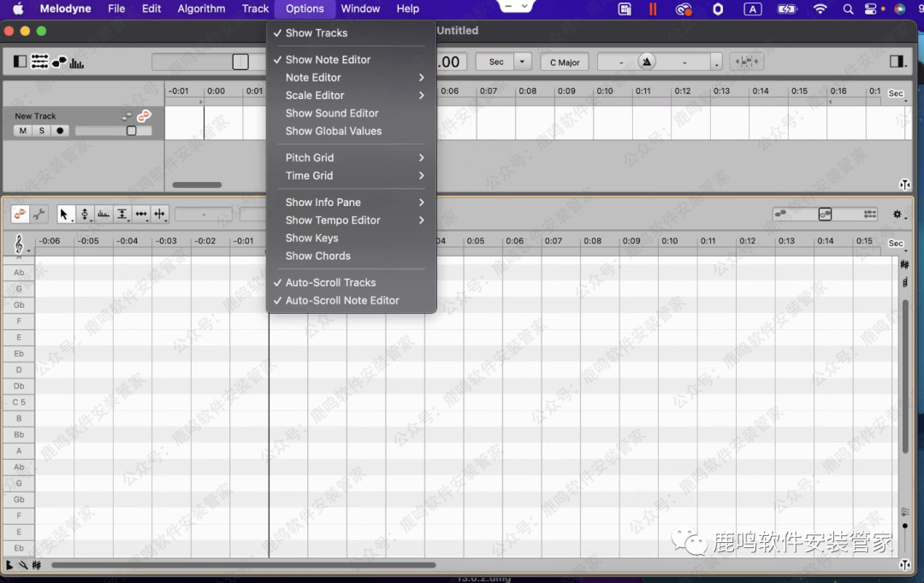The image size is (924, 583).
Task: Select the Pitch tool
Action: coord(85,215)
